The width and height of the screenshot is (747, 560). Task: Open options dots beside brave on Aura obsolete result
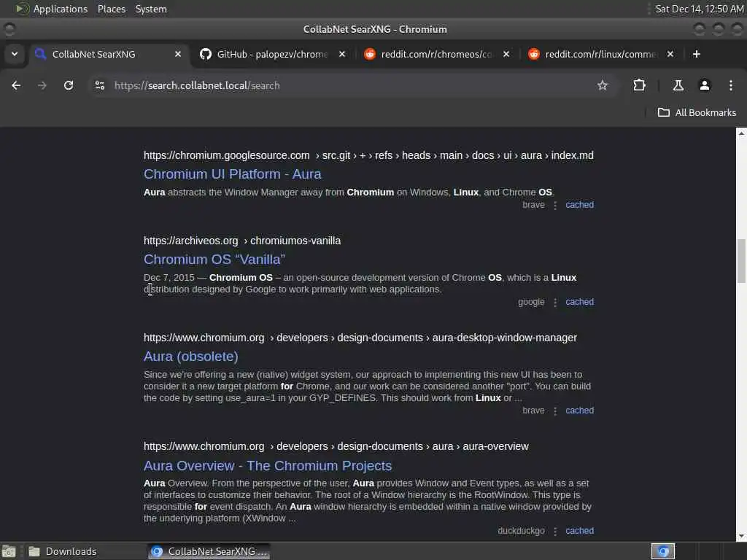point(555,411)
